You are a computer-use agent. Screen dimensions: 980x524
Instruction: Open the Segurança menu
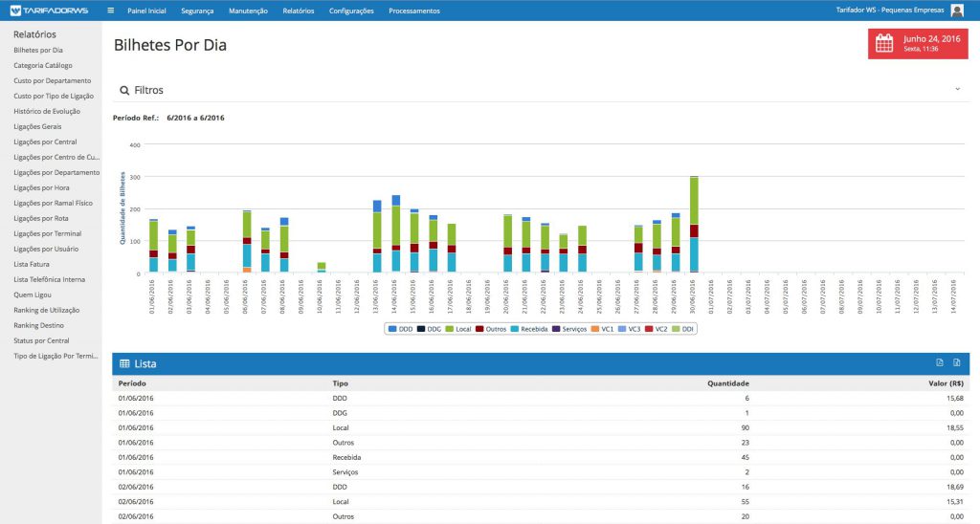click(197, 11)
